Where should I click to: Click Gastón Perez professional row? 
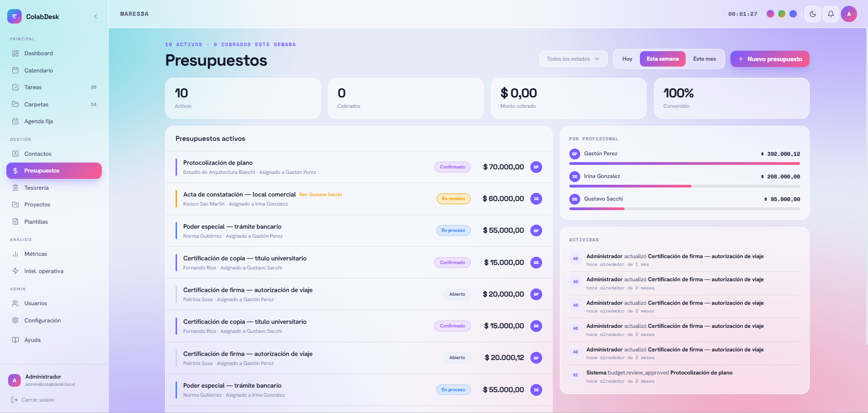[x=685, y=157]
